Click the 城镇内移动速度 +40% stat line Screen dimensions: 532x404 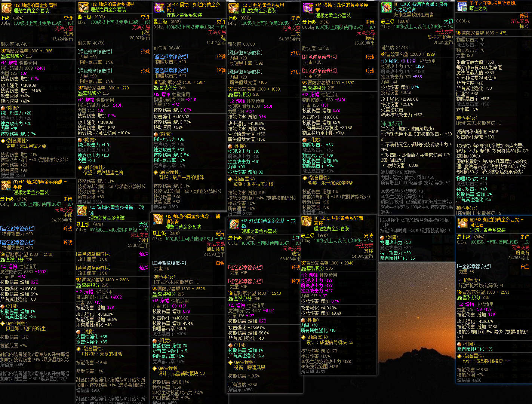coord(477,132)
